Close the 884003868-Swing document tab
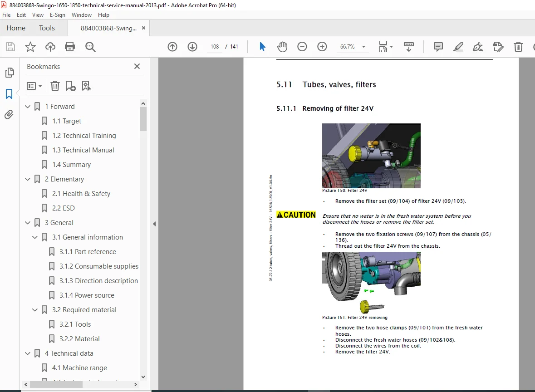Viewport: 535px width, 392px height. [x=144, y=28]
